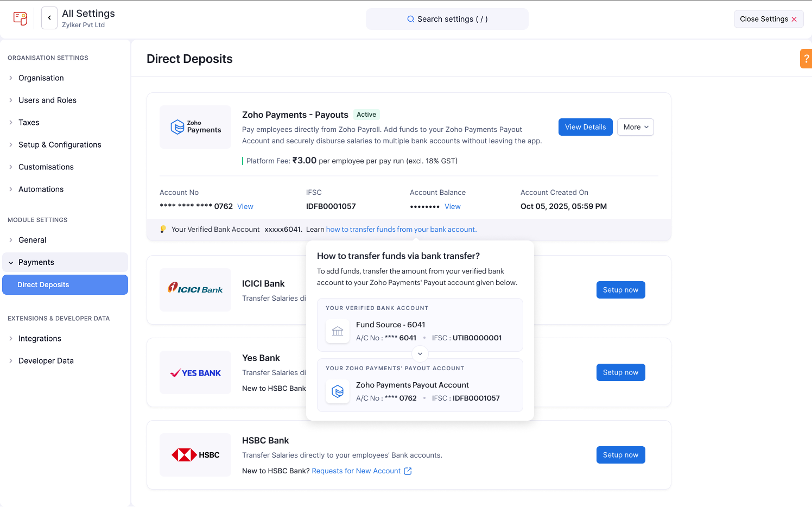Viewport: 812px width, 507px height.
Task: Open Integrations from the sidebar
Action: tap(40, 338)
